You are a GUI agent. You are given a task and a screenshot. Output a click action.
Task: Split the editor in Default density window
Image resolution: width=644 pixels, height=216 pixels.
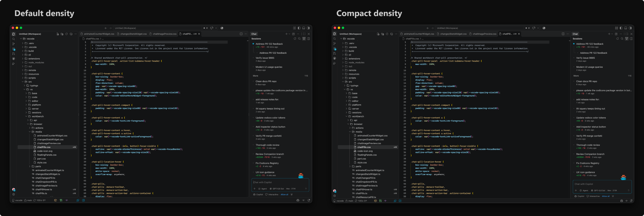pyautogui.click(x=241, y=34)
